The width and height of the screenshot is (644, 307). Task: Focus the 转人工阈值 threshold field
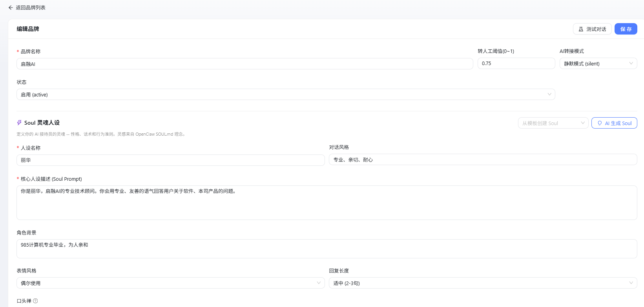(x=516, y=64)
